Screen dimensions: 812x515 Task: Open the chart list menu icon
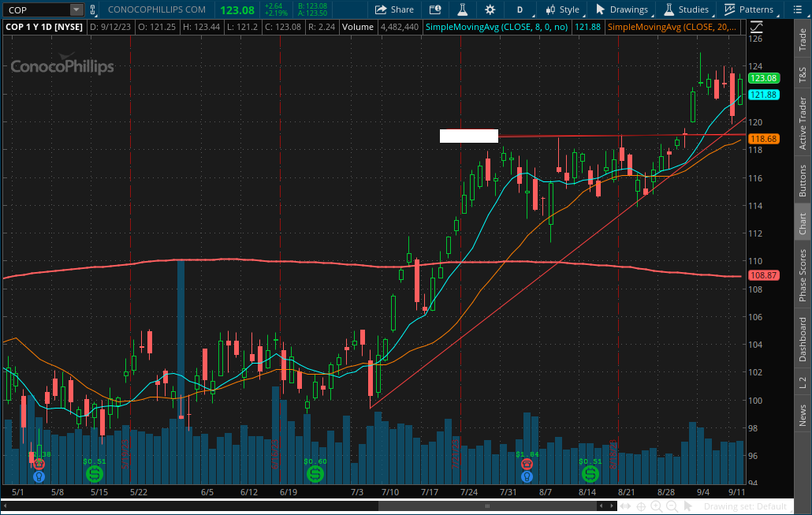click(797, 9)
